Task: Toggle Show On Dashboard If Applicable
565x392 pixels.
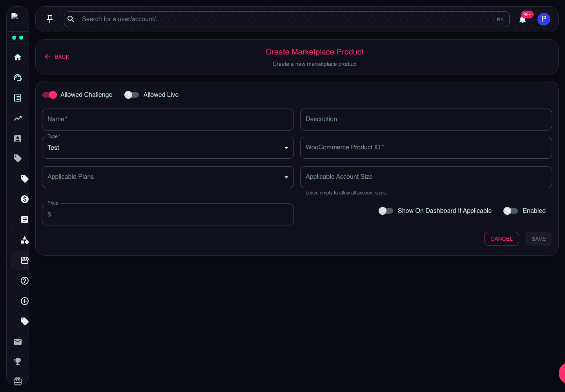Action: [x=386, y=211]
